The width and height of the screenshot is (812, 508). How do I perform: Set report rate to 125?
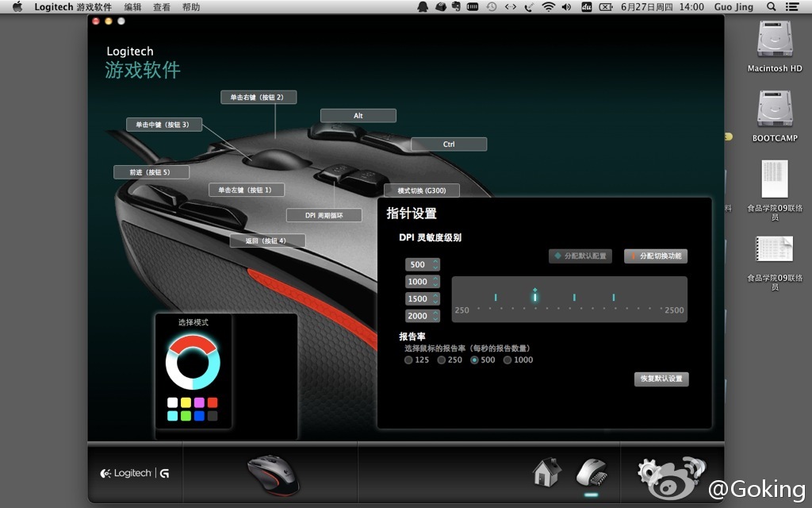pyautogui.click(x=408, y=360)
